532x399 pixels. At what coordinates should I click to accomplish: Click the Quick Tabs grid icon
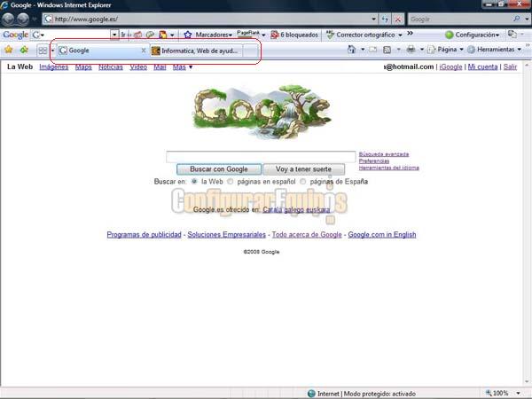click(43, 51)
